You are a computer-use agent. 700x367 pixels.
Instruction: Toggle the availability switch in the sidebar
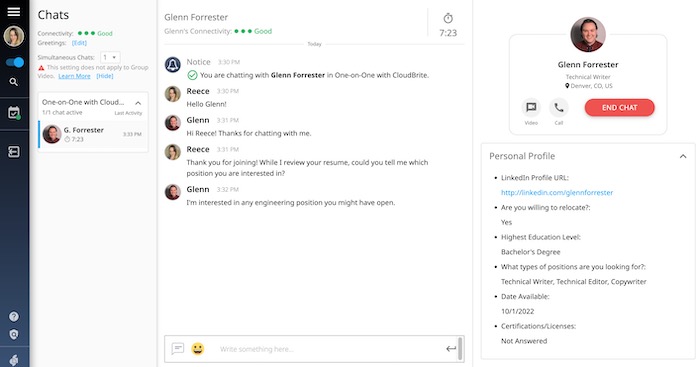(15, 62)
